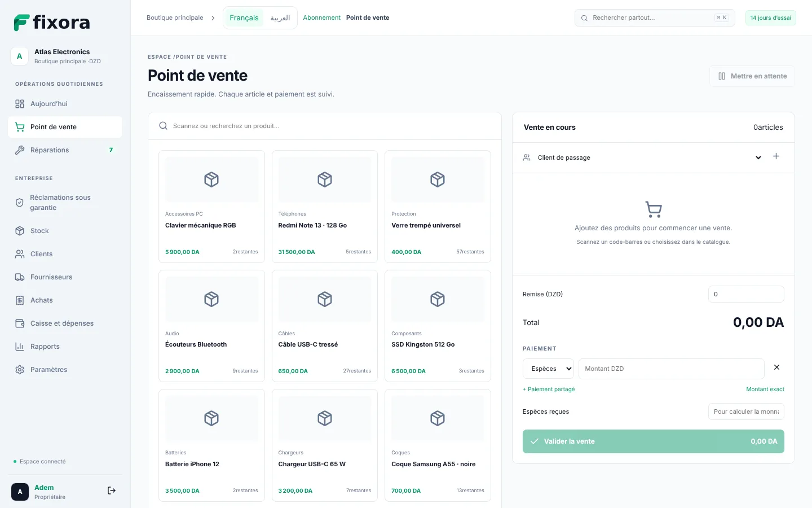812x508 pixels.
Task: Click Caisse et dépenses wallet icon
Action: [20, 323]
